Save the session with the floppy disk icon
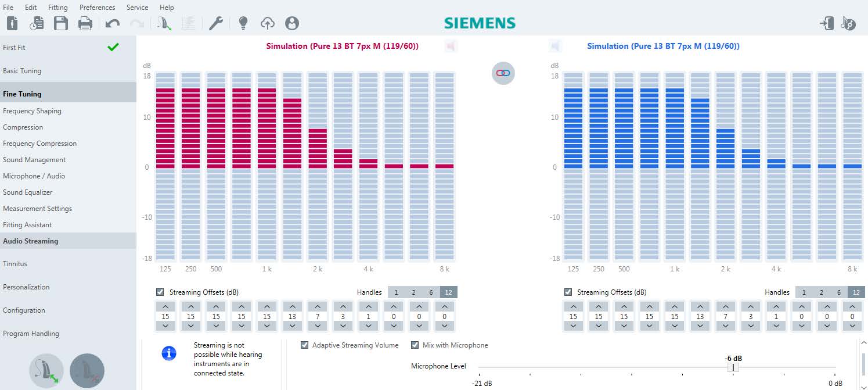Image resolution: width=868 pixels, height=390 pixels. tap(61, 23)
